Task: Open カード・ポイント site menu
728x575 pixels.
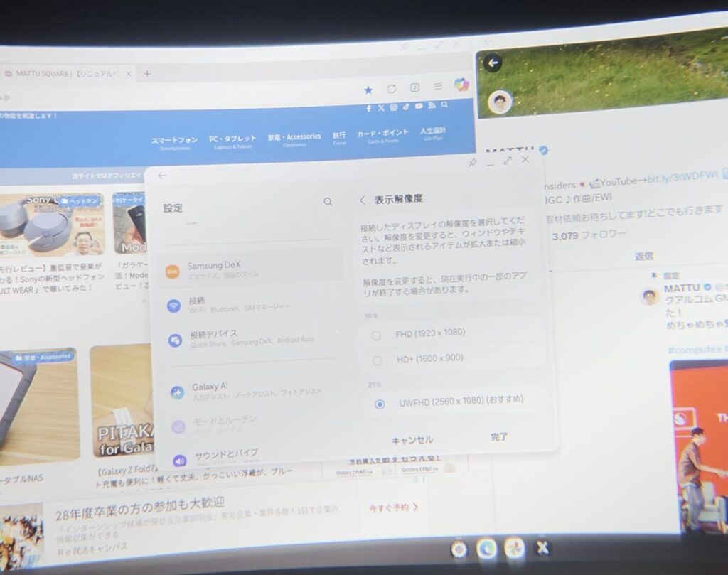Action: tap(382, 135)
